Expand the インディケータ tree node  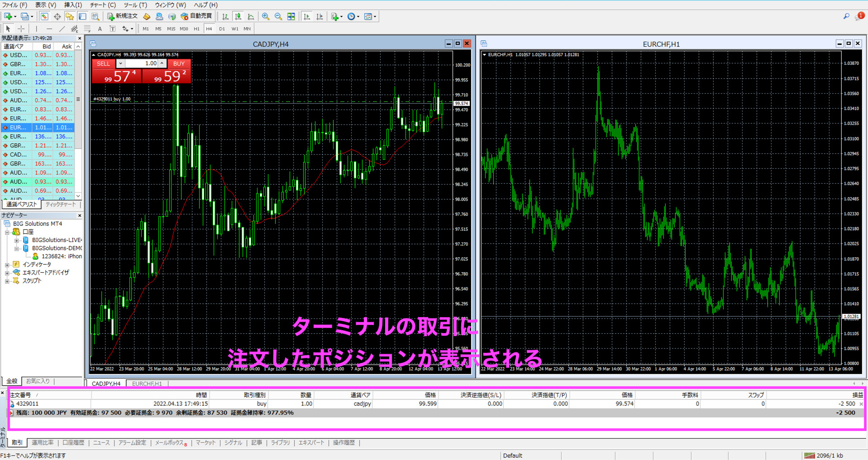pyautogui.click(x=7, y=265)
